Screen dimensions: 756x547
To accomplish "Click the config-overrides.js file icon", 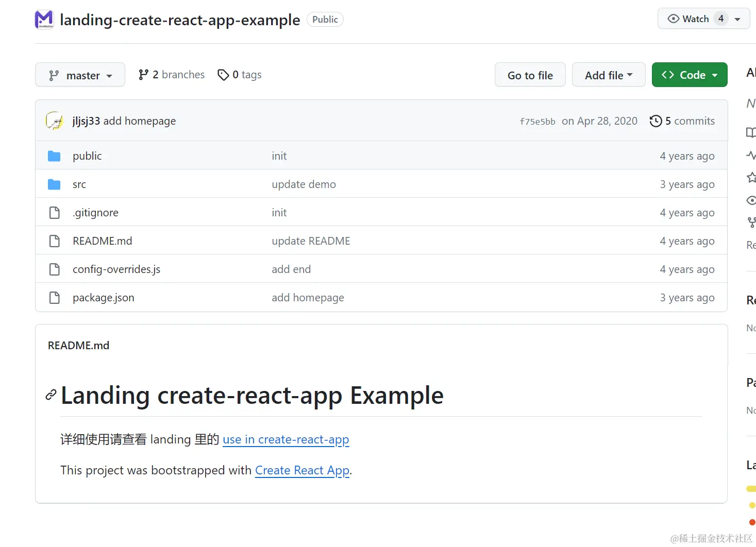I will point(54,269).
